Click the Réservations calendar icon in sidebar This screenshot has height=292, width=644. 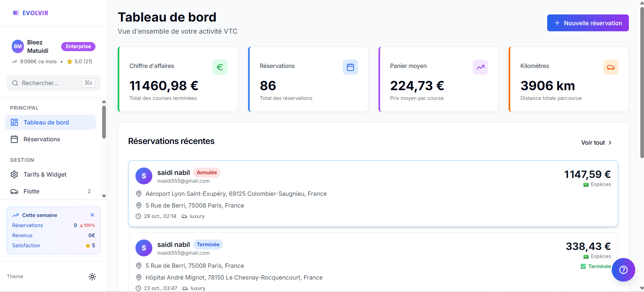(14, 139)
